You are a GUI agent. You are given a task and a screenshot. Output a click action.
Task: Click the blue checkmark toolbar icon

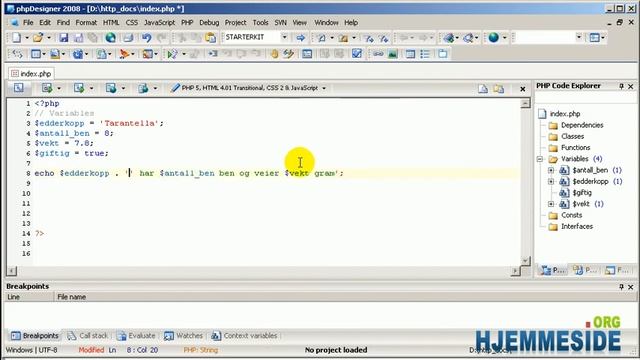(x=357, y=53)
